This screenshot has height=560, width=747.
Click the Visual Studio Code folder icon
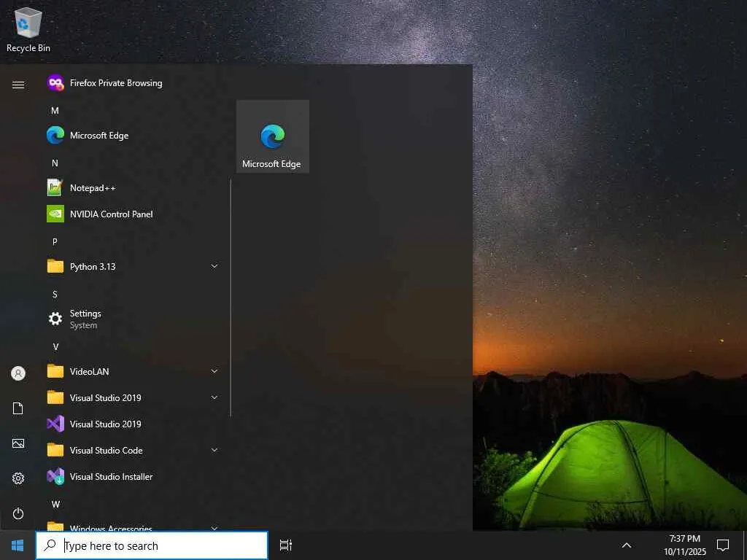coord(55,450)
